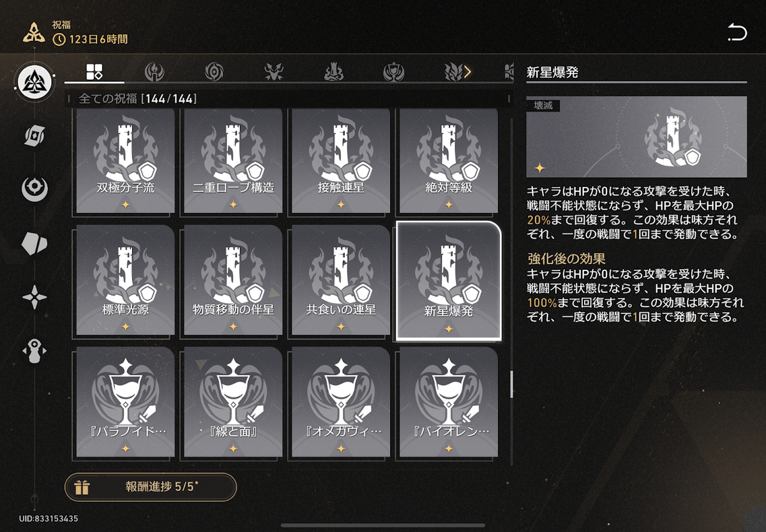766x532 pixels.
Task: Select the 共食いの連星 blessing card
Action: click(341, 281)
